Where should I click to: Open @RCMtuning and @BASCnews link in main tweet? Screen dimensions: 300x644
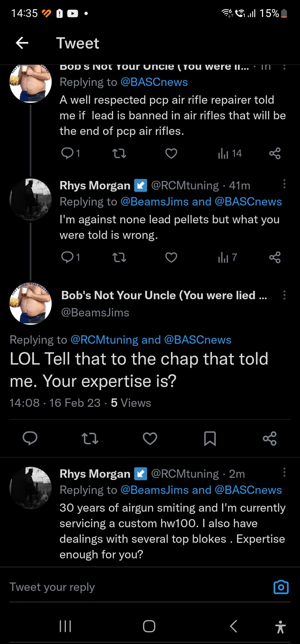151,340
